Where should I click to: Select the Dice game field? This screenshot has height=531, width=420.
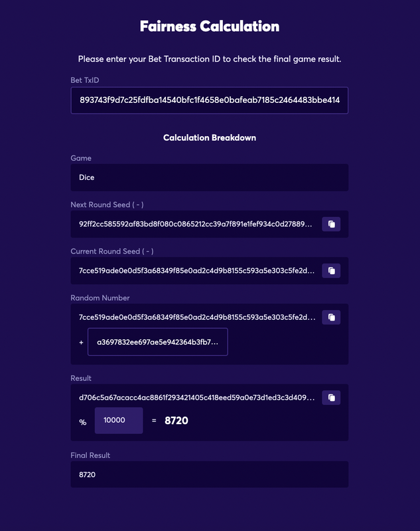210,177
